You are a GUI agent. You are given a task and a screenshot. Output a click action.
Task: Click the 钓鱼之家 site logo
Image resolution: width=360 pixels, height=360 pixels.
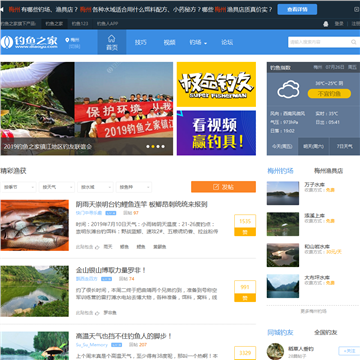[x=29, y=42]
